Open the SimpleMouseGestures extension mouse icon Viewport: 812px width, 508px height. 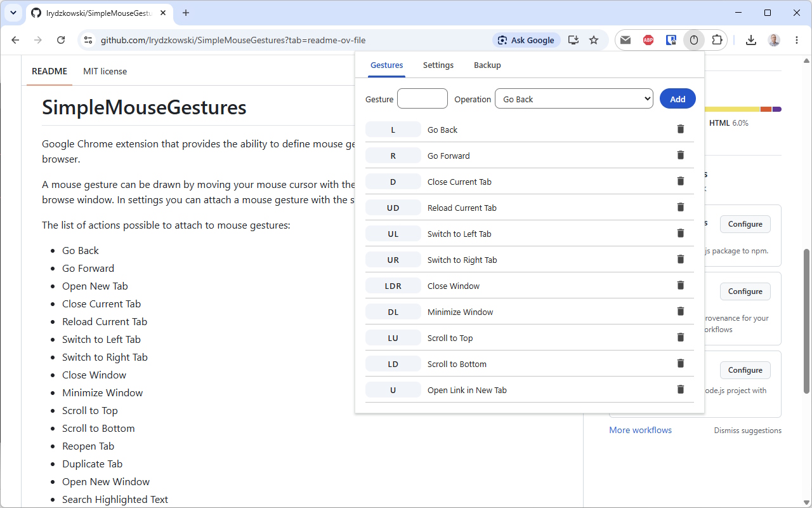click(694, 40)
